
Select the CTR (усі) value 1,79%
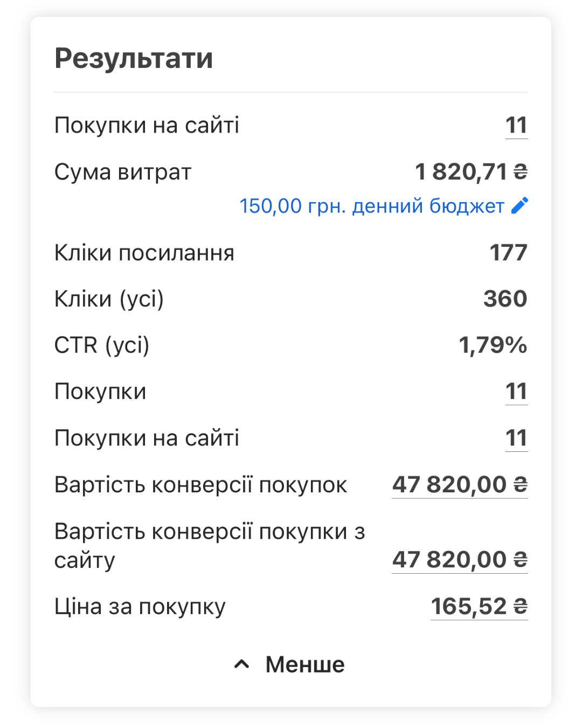coord(493,346)
